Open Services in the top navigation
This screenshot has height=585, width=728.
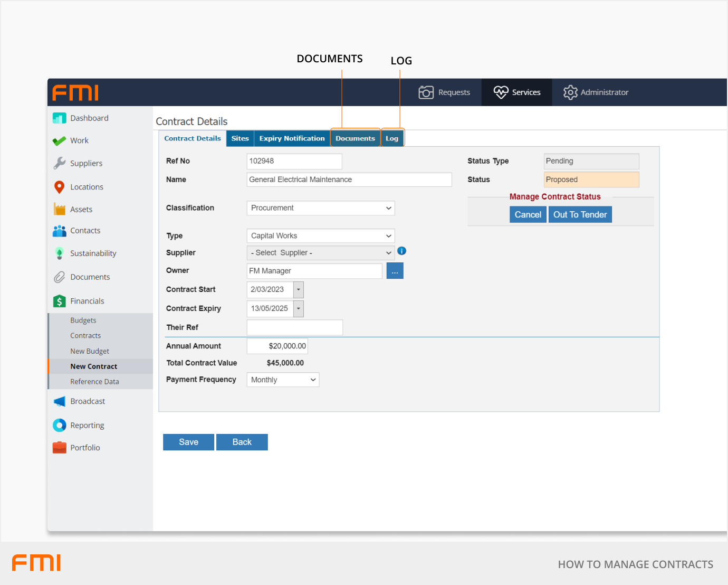tap(517, 92)
